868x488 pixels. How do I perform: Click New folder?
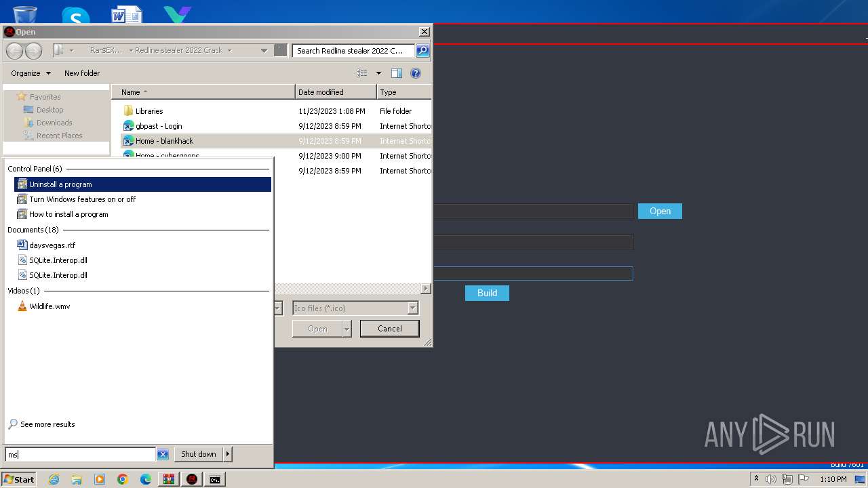(x=82, y=73)
